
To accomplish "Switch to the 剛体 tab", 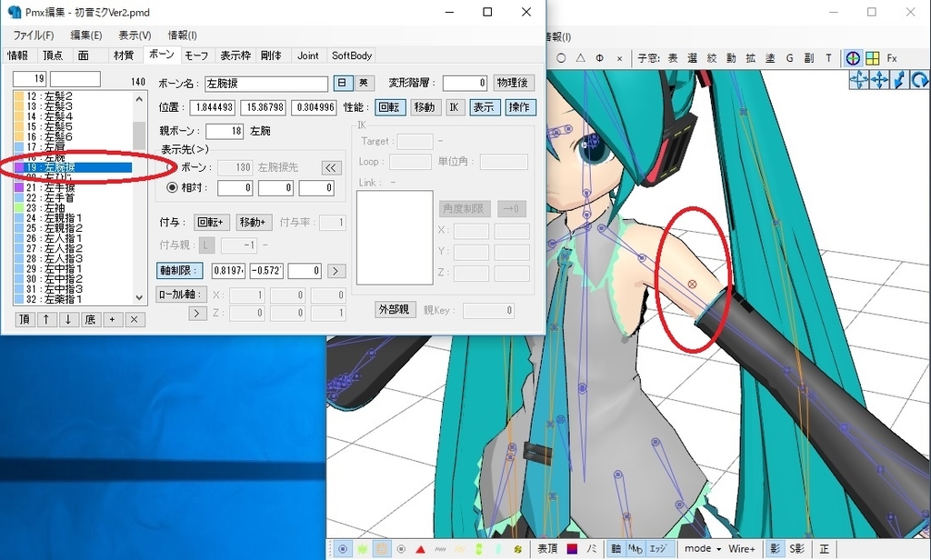I will pyautogui.click(x=271, y=55).
